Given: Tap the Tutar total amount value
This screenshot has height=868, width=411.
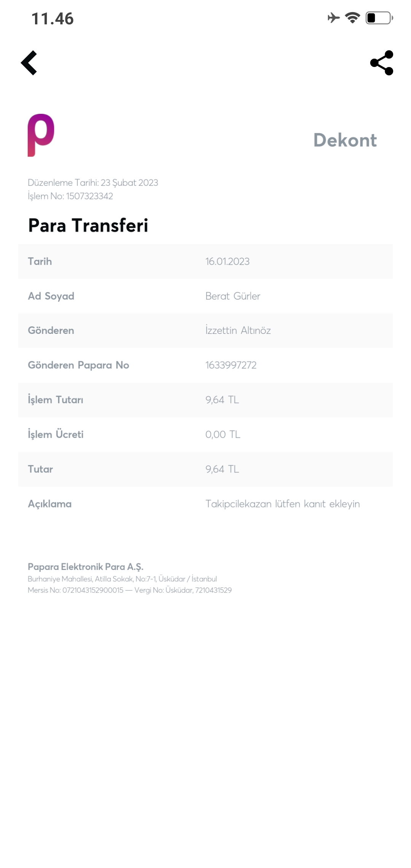Looking at the screenshot, I should click(x=222, y=469).
